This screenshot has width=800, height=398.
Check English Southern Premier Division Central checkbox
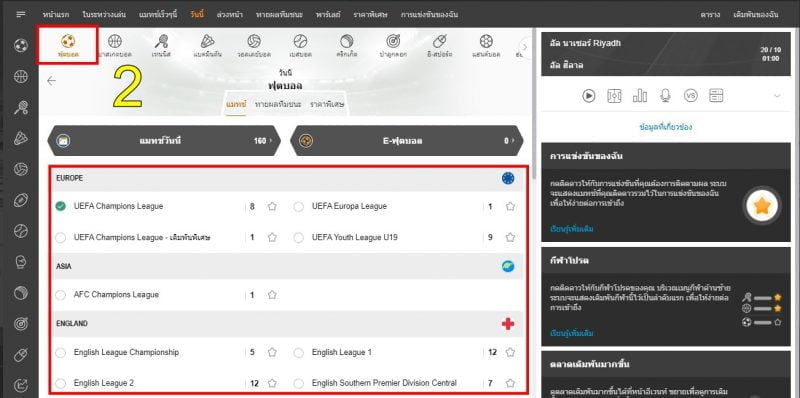click(x=299, y=383)
